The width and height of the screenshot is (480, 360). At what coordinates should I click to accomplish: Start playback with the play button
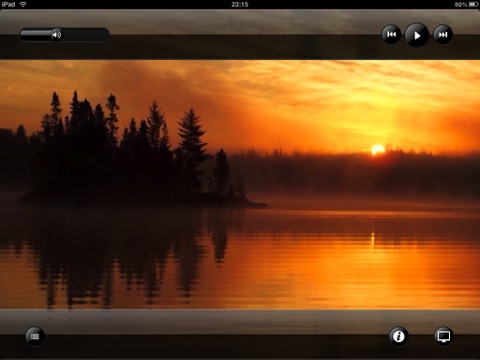coord(417,35)
